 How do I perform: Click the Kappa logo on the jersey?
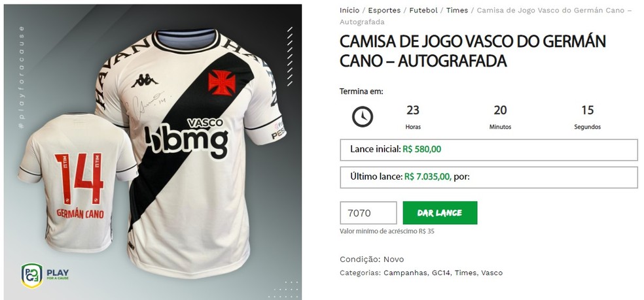[145, 80]
